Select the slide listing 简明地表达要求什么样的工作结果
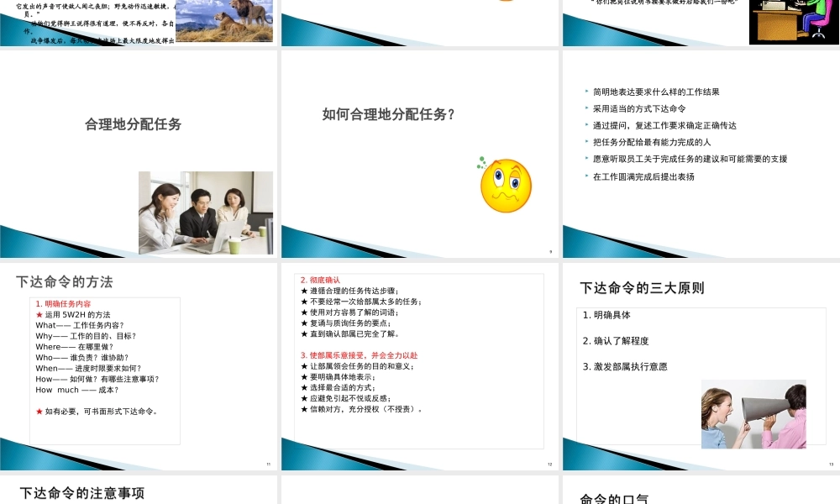840x504 pixels. (701, 155)
